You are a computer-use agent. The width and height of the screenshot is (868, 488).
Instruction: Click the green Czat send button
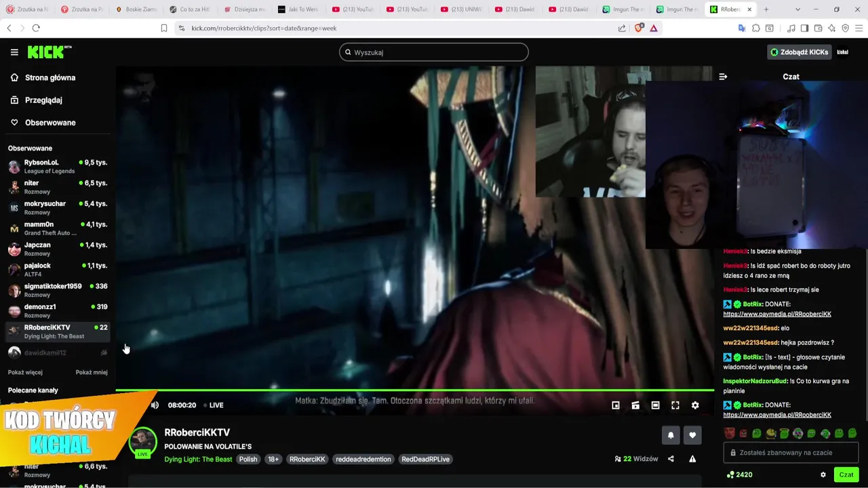click(846, 474)
